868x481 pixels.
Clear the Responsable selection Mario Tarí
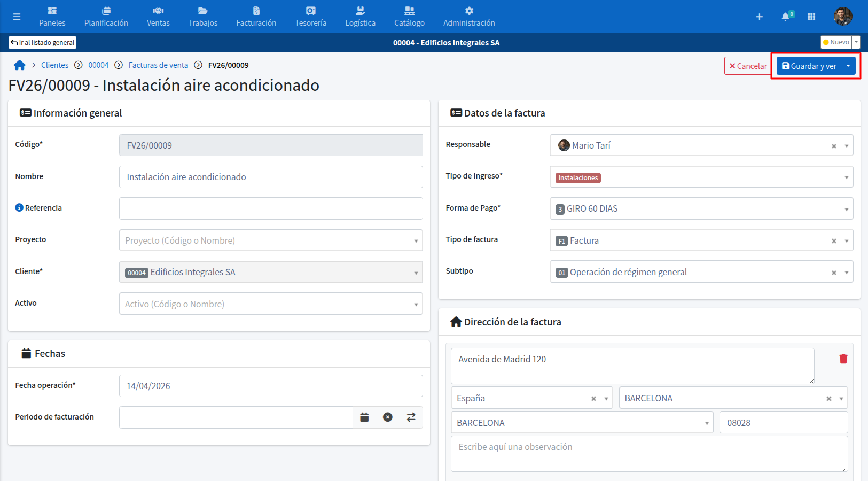point(833,146)
